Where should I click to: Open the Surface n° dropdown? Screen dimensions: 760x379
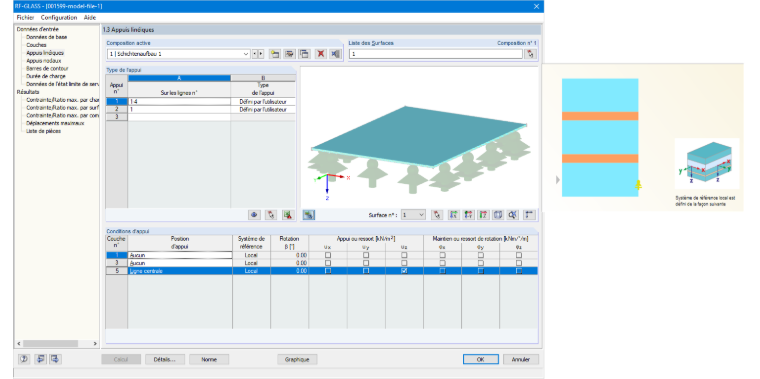(x=421, y=215)
